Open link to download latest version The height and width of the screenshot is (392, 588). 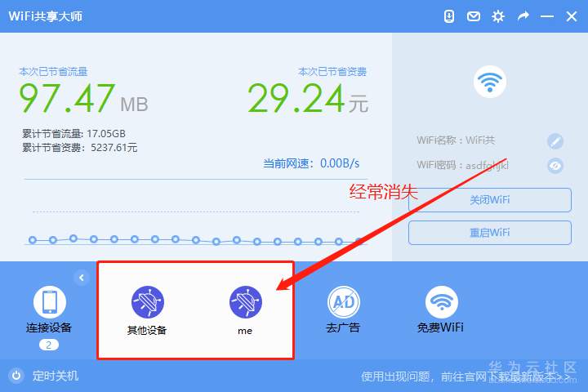(x=465, y=376)
